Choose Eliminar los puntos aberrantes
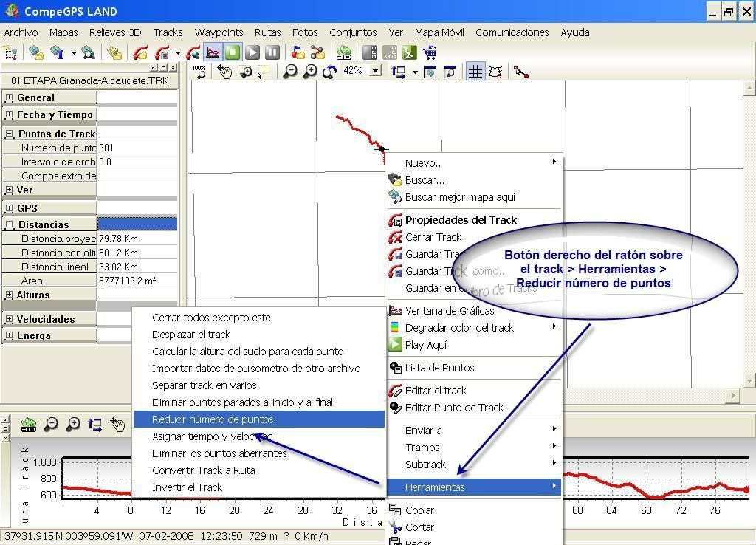This screenshot has width=756, height=545. coord(259,454)
